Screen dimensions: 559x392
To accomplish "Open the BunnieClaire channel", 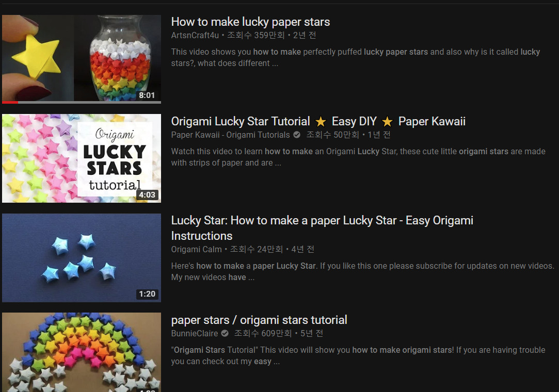I will point(195,334).
